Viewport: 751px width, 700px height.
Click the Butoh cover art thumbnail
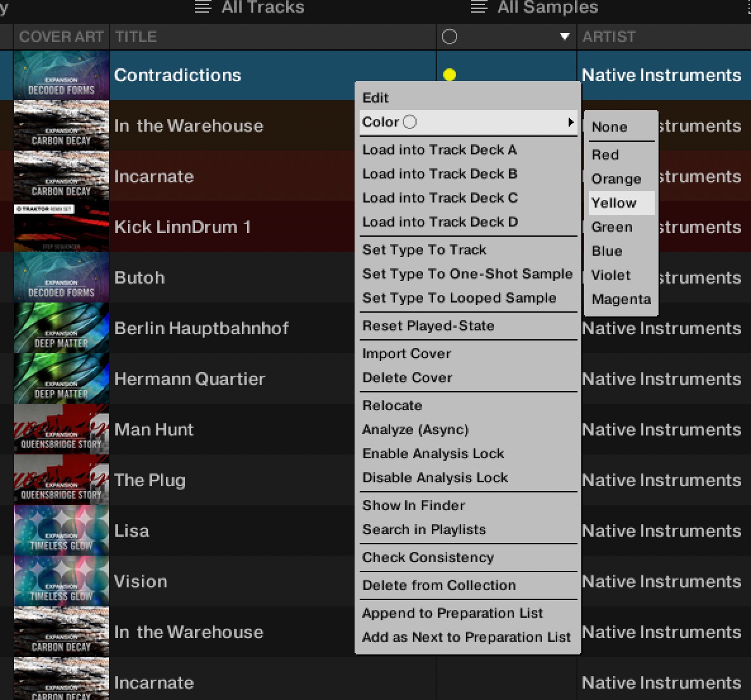[61, 278]
